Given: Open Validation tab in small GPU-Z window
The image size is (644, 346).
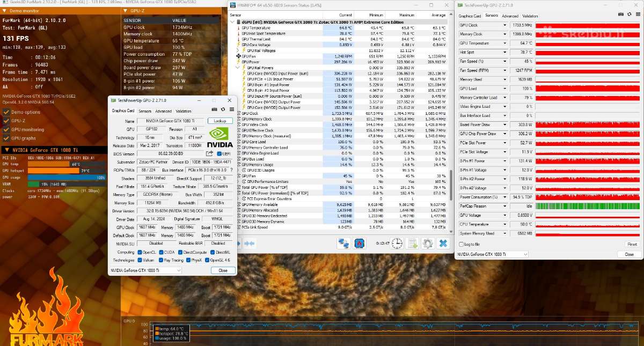Looking at the screenshot, I should point(184,111).
